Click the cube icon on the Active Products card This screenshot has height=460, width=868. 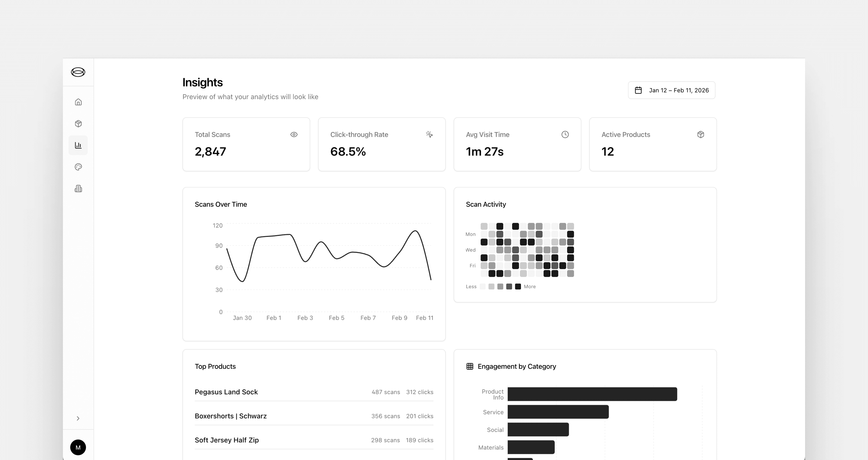coord(701,135)
